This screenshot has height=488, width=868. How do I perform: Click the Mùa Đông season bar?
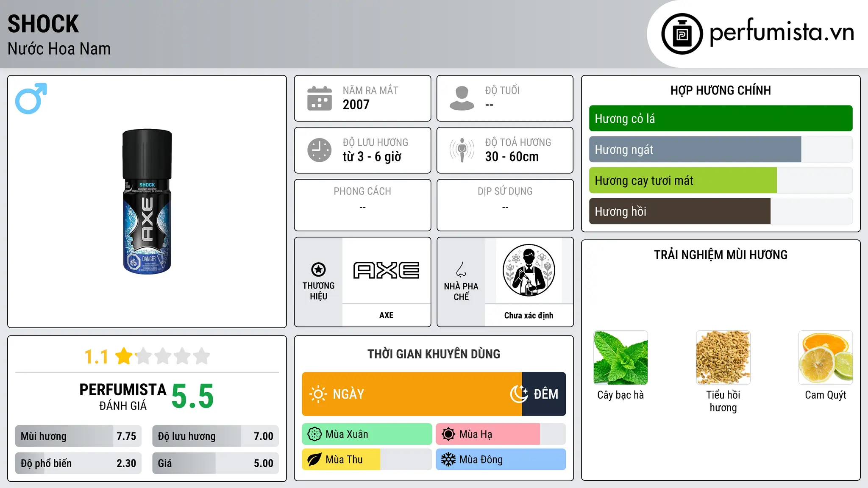pos(501,460)
